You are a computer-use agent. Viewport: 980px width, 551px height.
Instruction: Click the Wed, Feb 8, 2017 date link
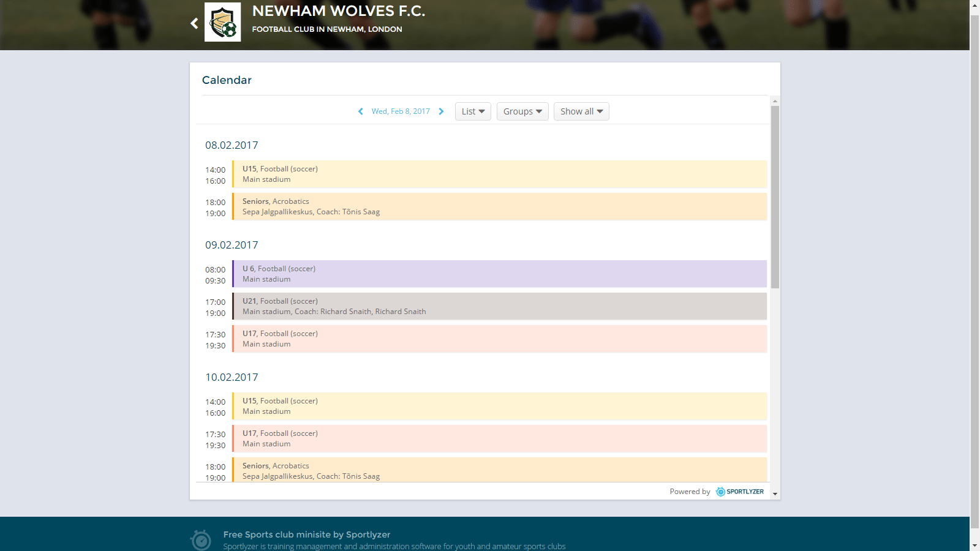click(x=401, y=111)
